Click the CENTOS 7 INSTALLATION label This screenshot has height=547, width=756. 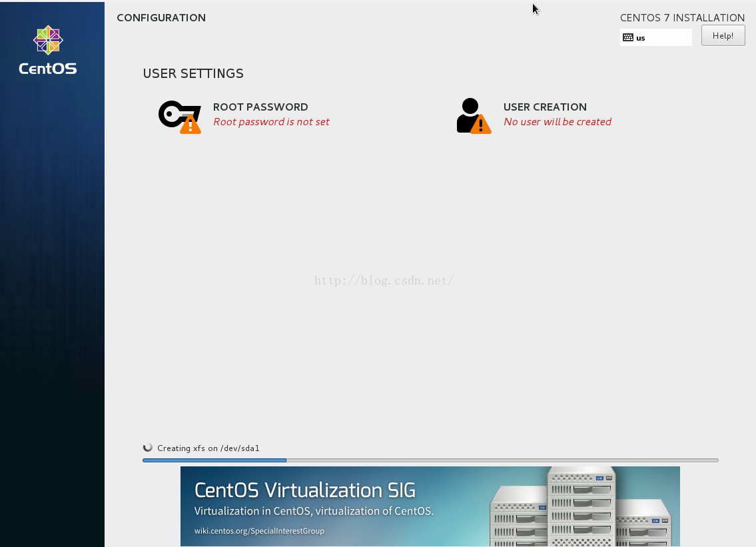pyautogui.click(x=682, y=18)
